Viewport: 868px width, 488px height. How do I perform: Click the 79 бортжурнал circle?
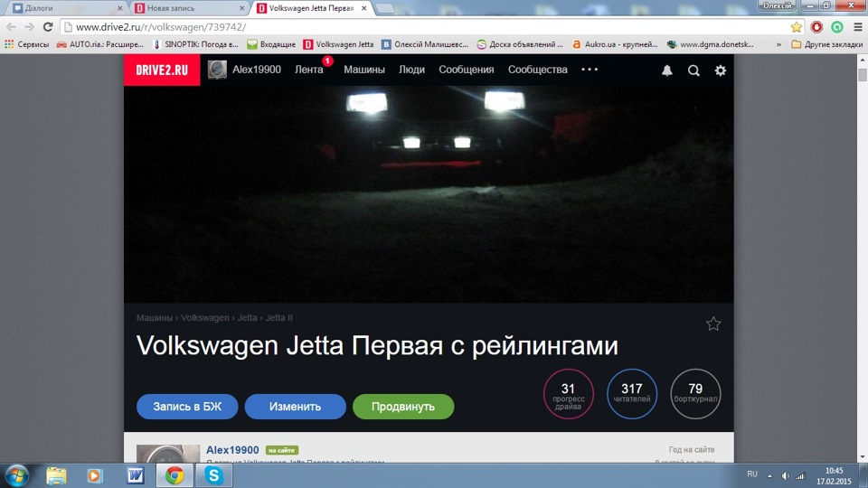click(x=695, y=394)
